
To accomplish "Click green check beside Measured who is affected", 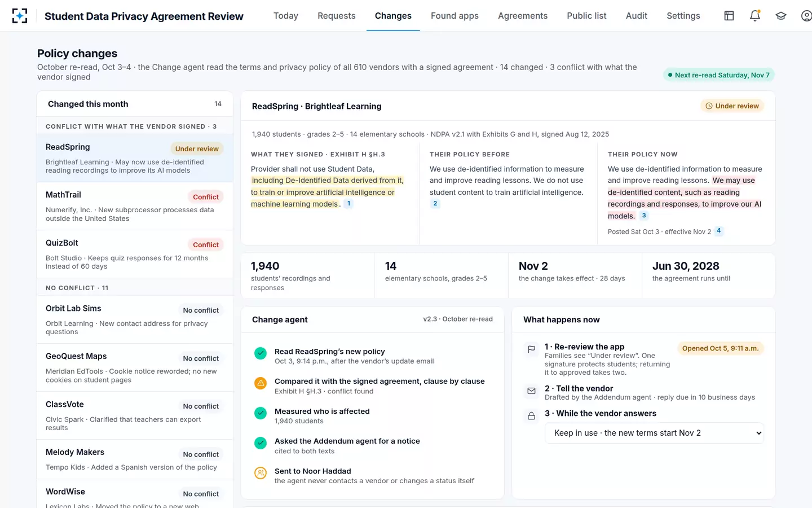I will tap(261, 413).
